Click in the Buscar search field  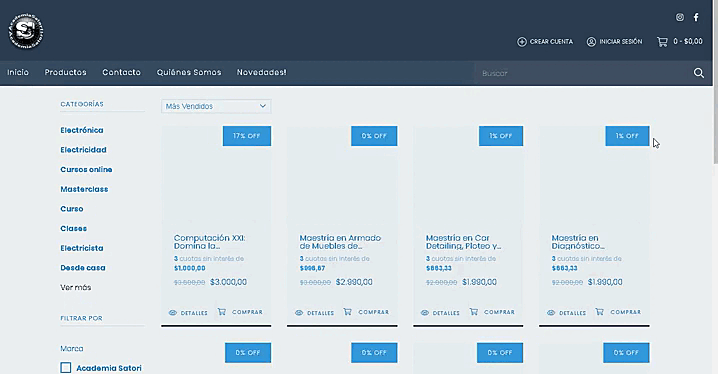coord(583,73)
